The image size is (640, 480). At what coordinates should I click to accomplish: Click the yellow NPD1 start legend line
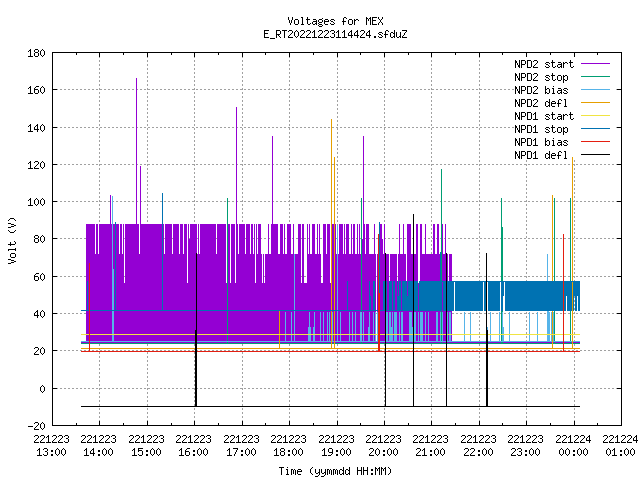coord(595,116)
